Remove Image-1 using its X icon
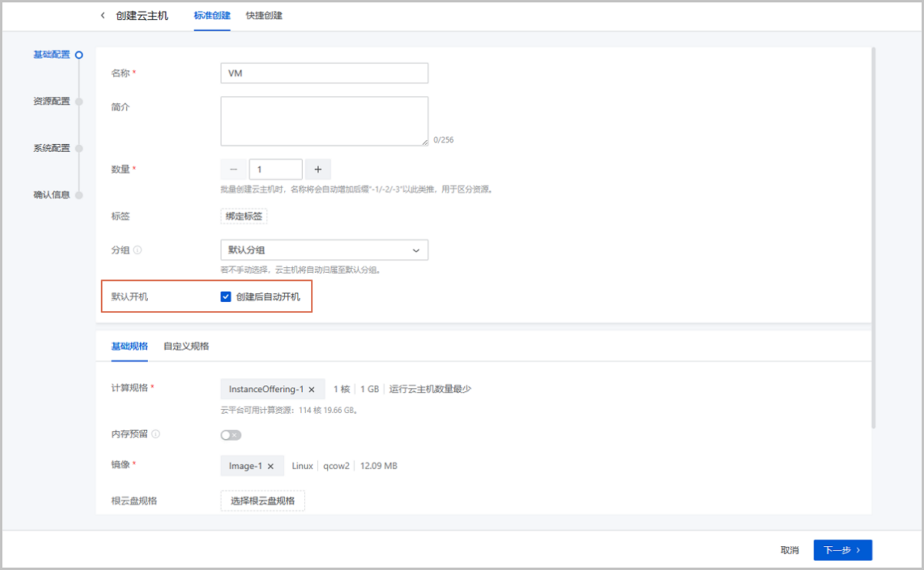 pyautogui.click(x=270, y=466)
